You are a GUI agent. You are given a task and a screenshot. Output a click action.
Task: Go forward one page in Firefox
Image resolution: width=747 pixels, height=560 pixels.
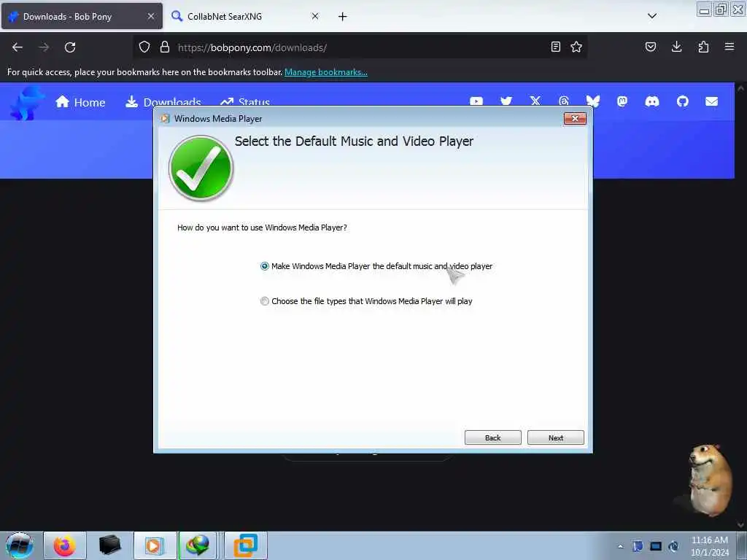tap(44, 47)
